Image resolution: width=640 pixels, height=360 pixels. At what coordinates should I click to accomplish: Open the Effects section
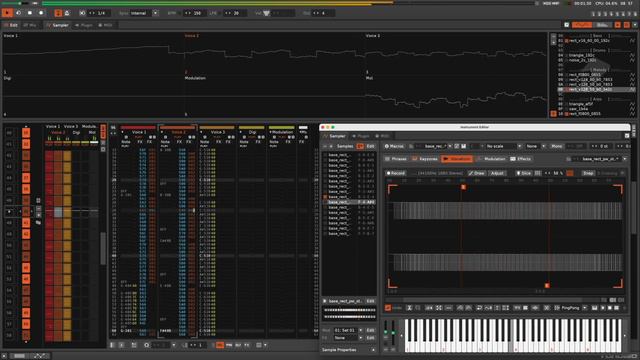520,159
